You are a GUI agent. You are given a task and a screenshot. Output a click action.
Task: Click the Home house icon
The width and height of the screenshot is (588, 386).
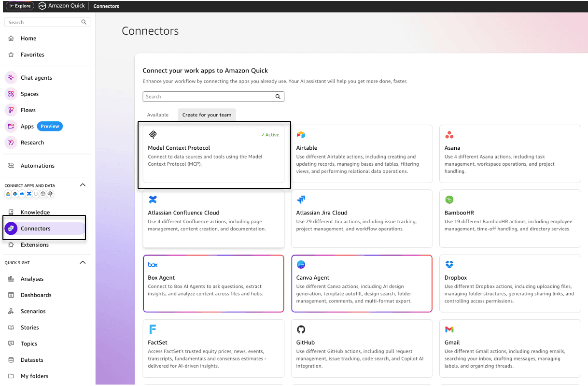pyautogui.click(x=11, y=39)
